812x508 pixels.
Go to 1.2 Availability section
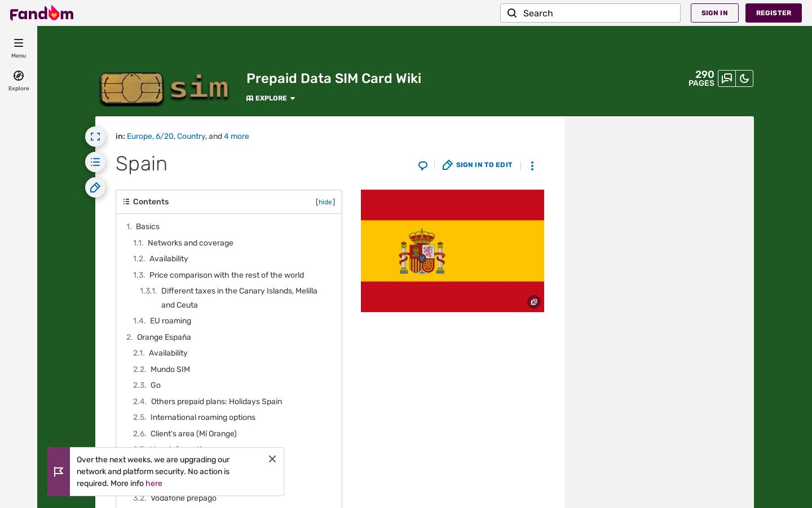pyautogui.click(x=169, y=259)
